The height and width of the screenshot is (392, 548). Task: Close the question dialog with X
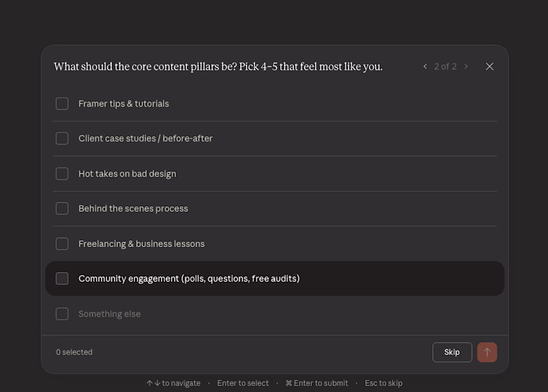tap(490, 66)
